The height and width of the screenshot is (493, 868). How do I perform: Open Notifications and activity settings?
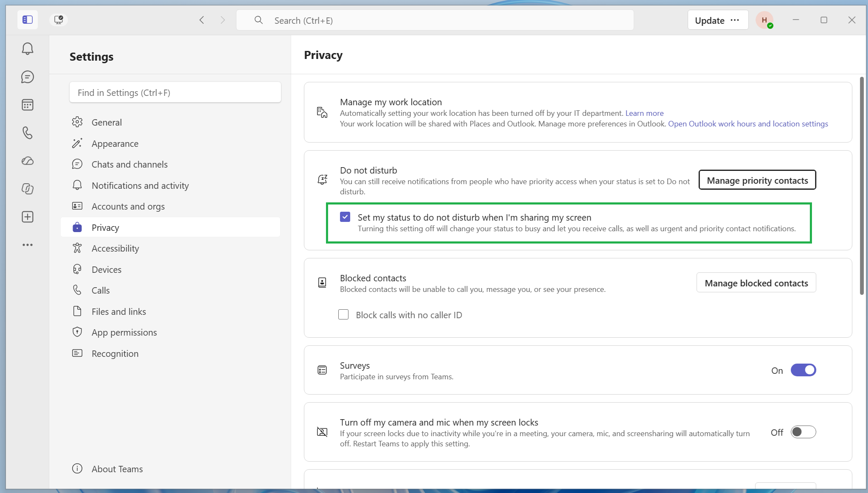pos(171,185)
